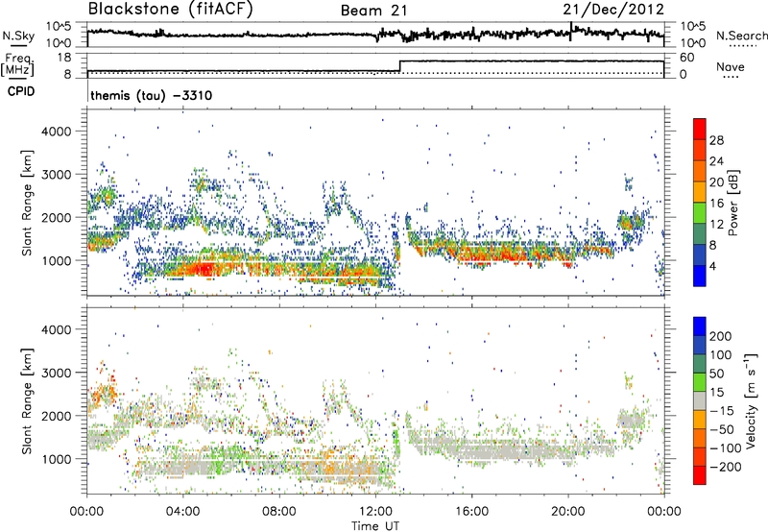Click the Velocity color bar tick '-15'

pyautogui.click(x=722, y=411)
